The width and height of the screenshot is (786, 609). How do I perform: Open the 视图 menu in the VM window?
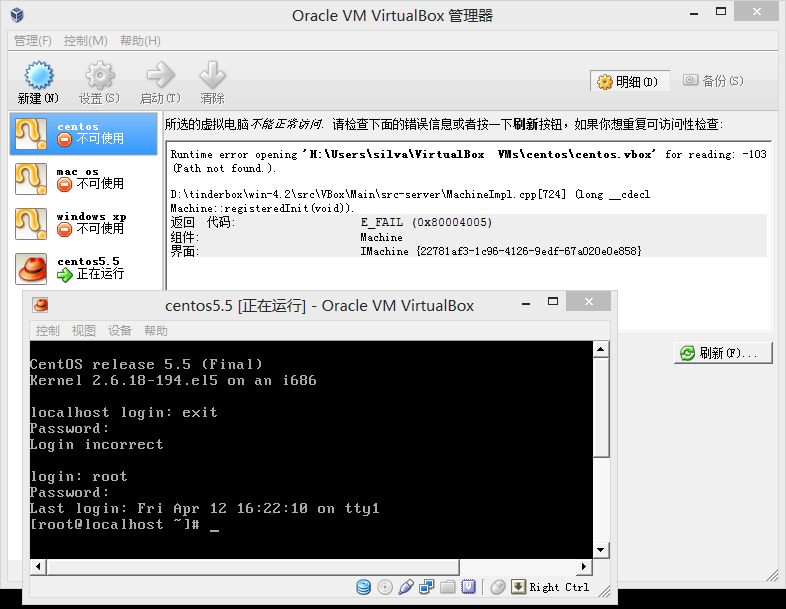tap(84, 330)
